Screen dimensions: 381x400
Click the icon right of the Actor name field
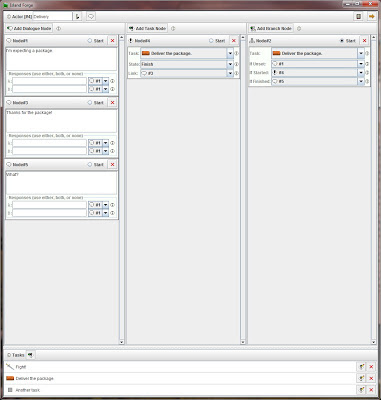(77, 16)
